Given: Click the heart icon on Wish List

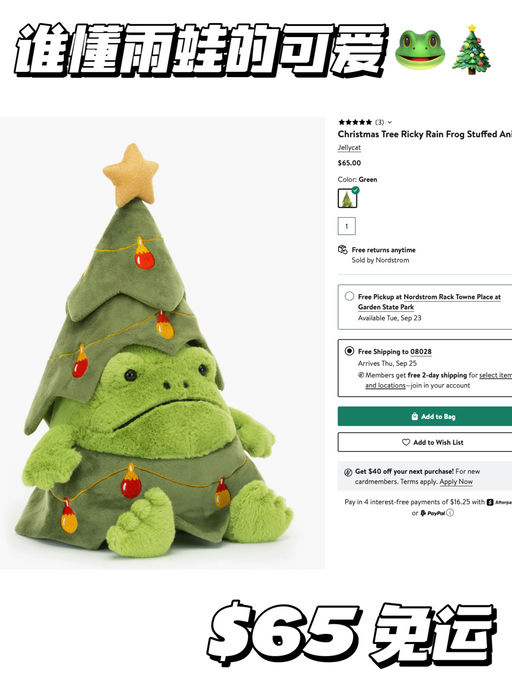Looking at the screenshot, I should (x=406, y=442).
